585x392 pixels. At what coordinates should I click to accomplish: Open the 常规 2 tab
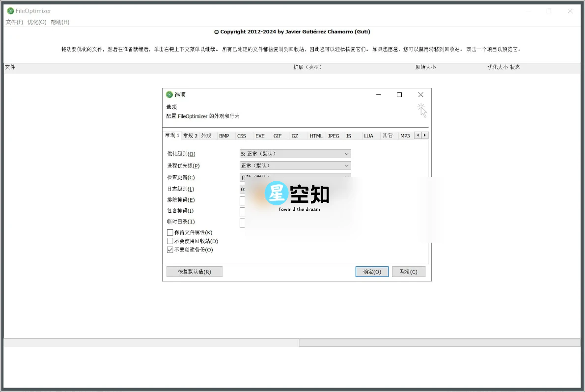coord(190,136)
